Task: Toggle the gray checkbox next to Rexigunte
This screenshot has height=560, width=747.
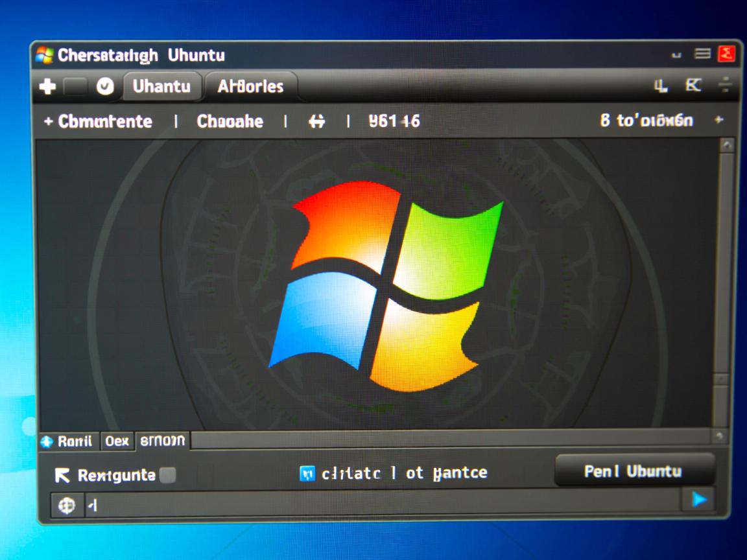Action: point(168,475)
